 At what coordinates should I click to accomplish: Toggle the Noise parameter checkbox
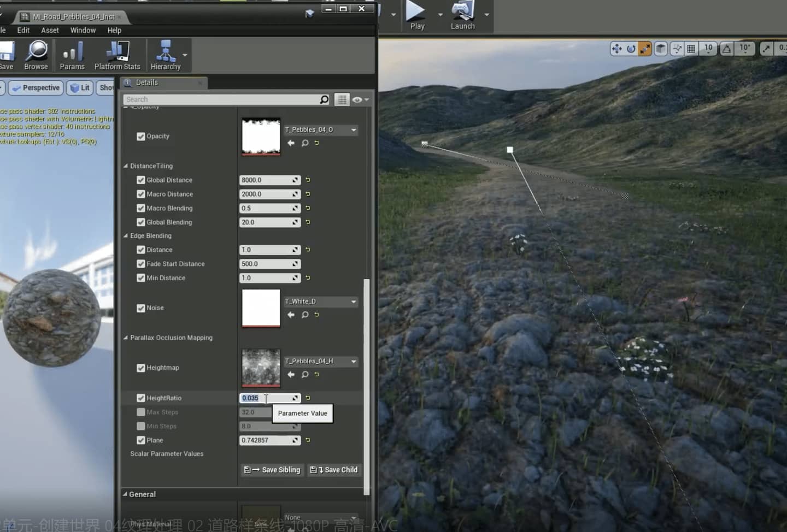pos(141,308)
